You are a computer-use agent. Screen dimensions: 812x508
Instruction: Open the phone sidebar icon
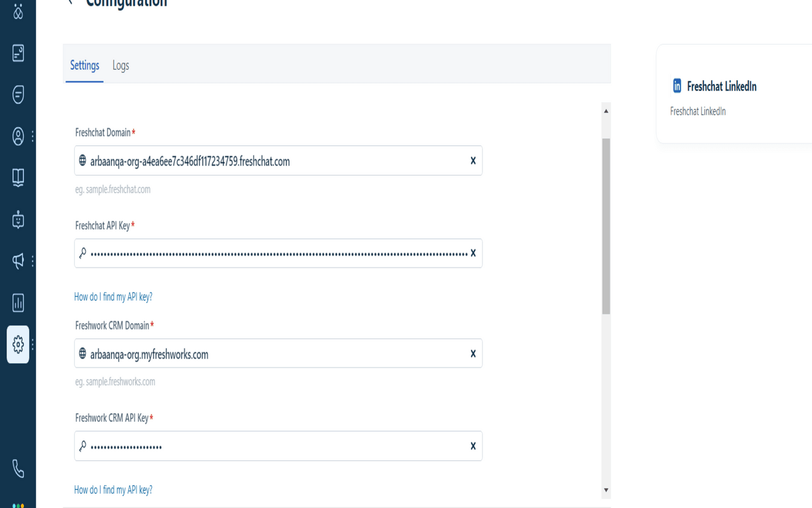pos(18,469)
